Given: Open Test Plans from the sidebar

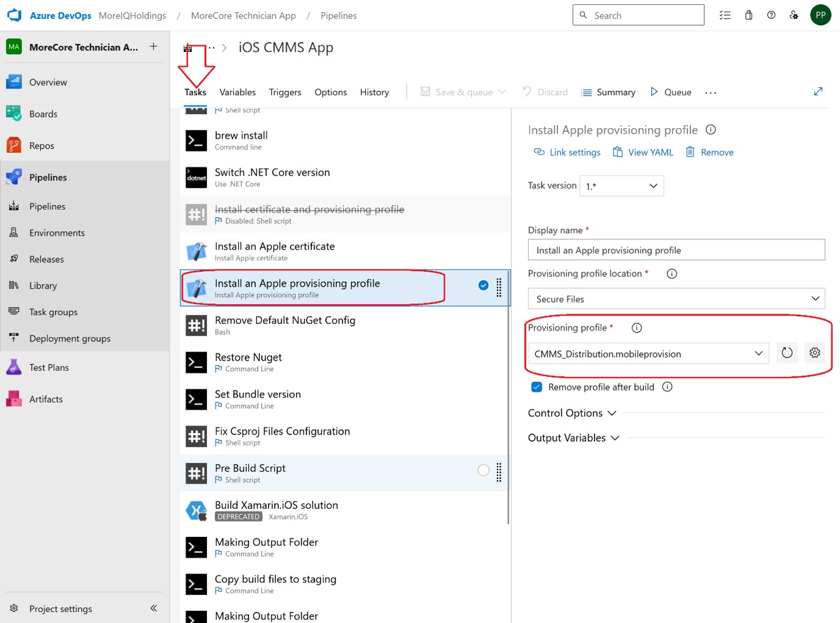Looking at the screenshot, I should 49,367.
